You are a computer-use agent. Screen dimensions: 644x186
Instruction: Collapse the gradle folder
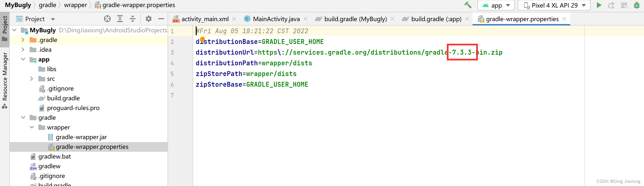[23, 118]
